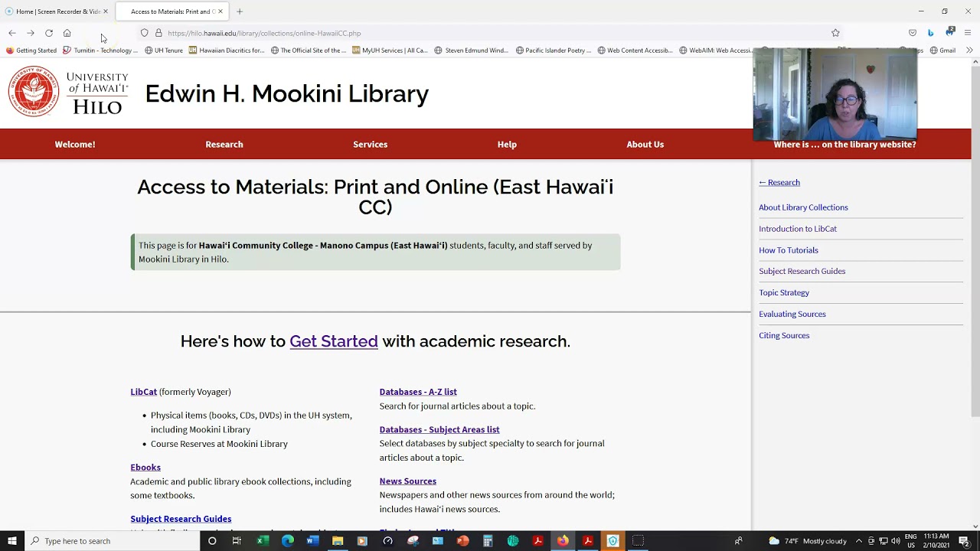Open Turnitin bookmark
The height and width of the screenshot is (551, 980).
coord(100,51)
